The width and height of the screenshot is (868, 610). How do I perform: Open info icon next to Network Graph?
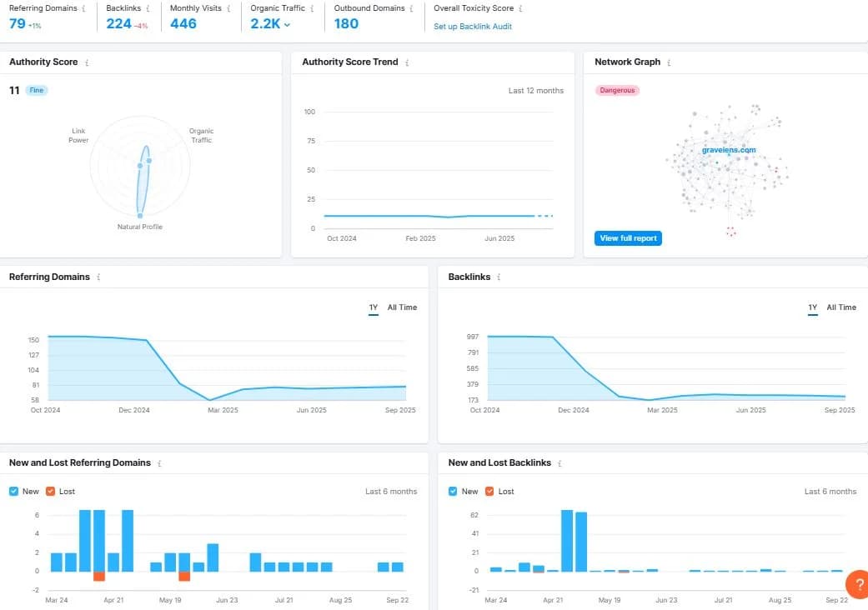tap(669, 62)
